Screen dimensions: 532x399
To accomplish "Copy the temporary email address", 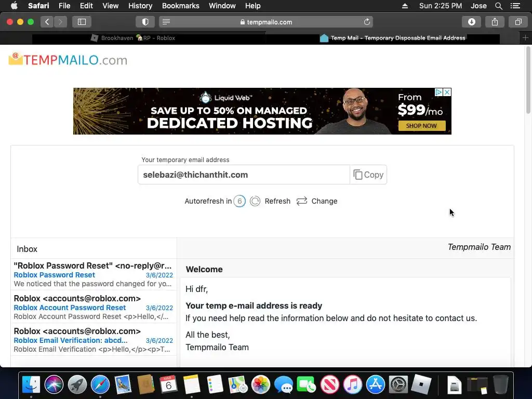I will [368, 175].
